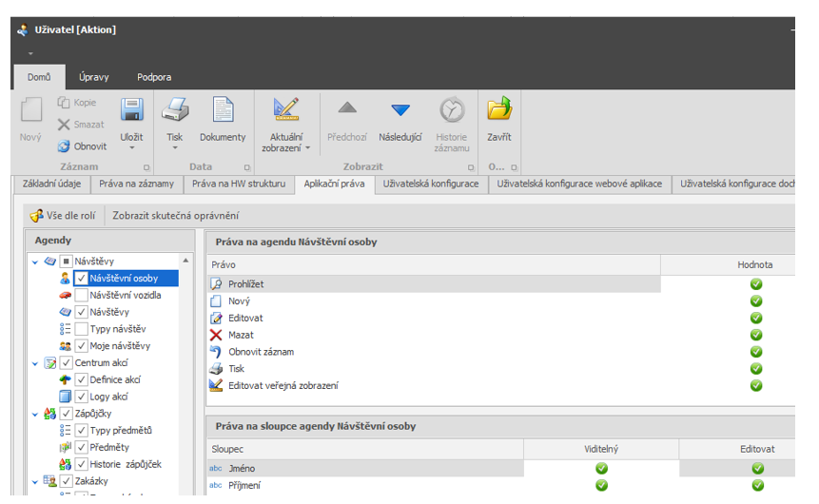Click the Návštěvní vozidla car icon
This screenshot has height=504, width=819.
[x=65, y=295]
